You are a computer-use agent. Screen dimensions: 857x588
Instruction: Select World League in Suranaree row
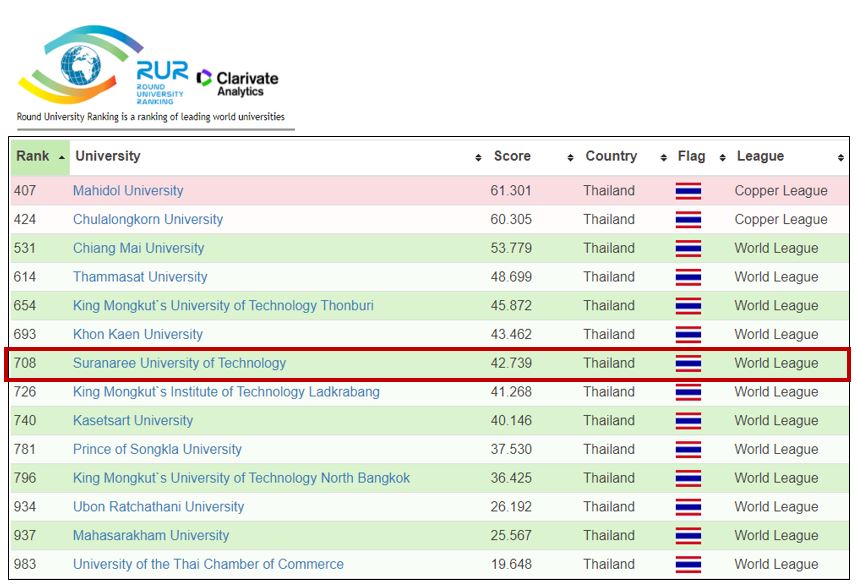click(x=777, y=363)
